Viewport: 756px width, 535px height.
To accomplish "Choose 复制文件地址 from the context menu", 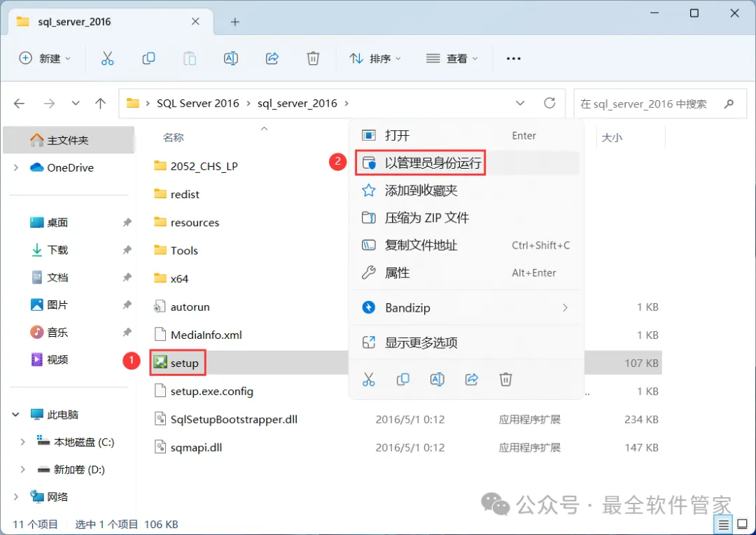I will 466,245.
